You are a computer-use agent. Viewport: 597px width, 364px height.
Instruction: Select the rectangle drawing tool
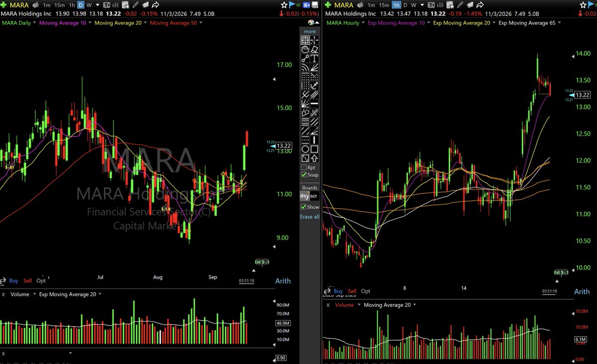(x=314, y=149)
